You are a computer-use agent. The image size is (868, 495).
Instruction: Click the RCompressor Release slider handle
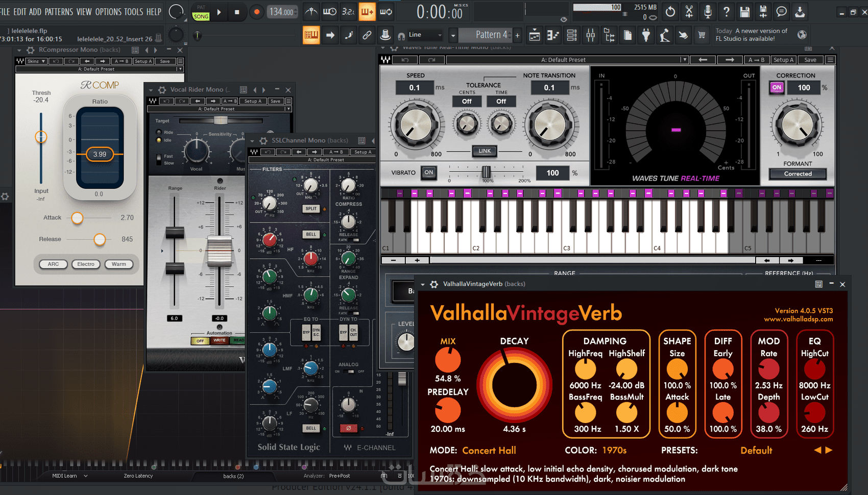tap(100, 239)
